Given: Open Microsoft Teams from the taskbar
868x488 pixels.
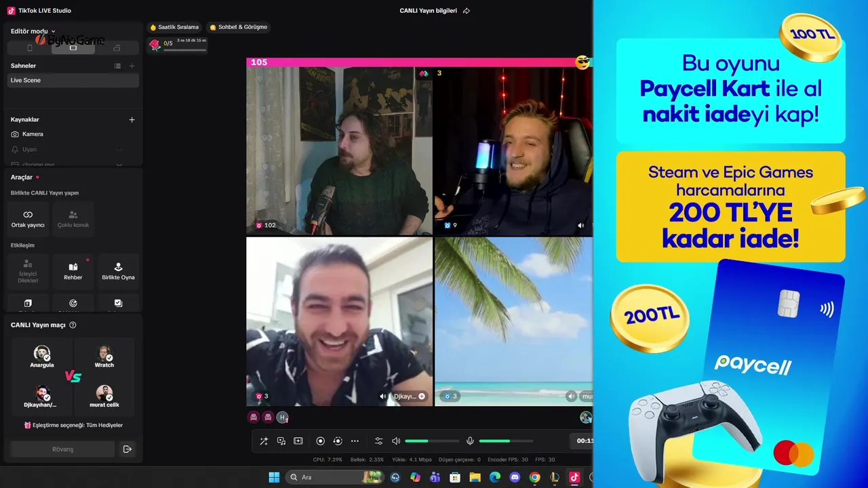Looking at the screenshot, I should coord(435,477).
